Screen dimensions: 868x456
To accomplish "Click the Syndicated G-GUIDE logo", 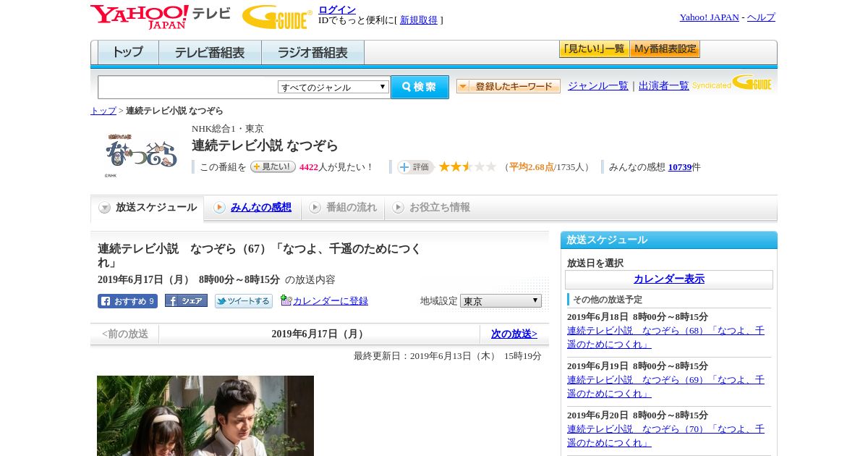I will (732, 83).
